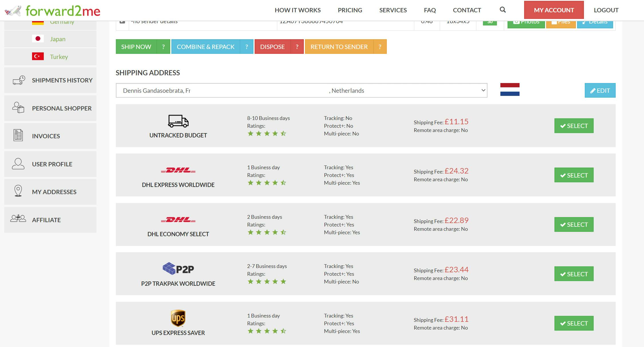Click the My Account button
644x347 pixels.
[554, 10]
